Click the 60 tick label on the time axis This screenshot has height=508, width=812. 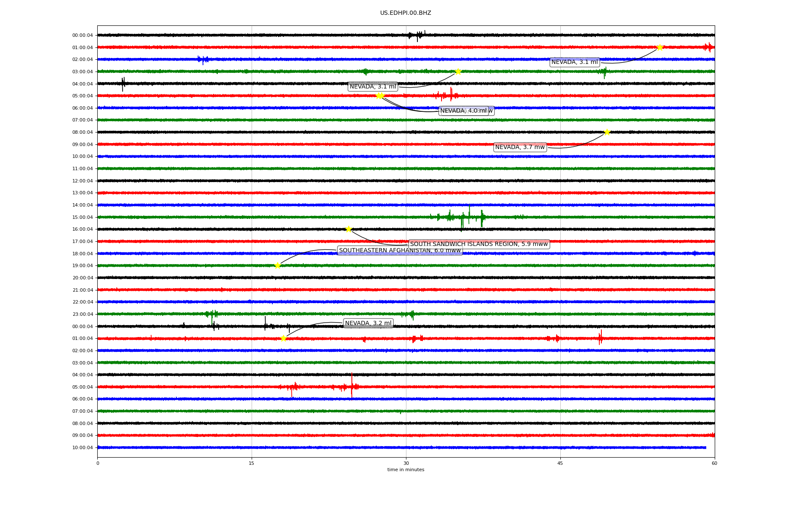(x=714, y=463)
